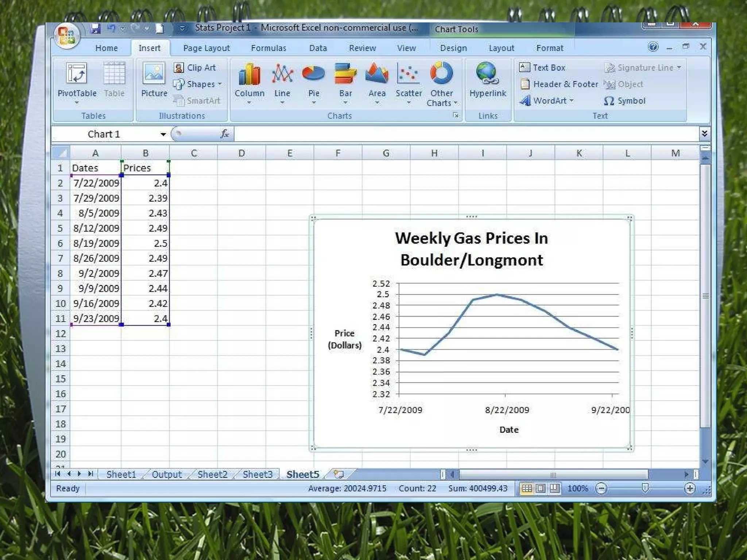Click the Save icon in quick access toolbar
Screen dimensions: 747x560
point(96,28)
